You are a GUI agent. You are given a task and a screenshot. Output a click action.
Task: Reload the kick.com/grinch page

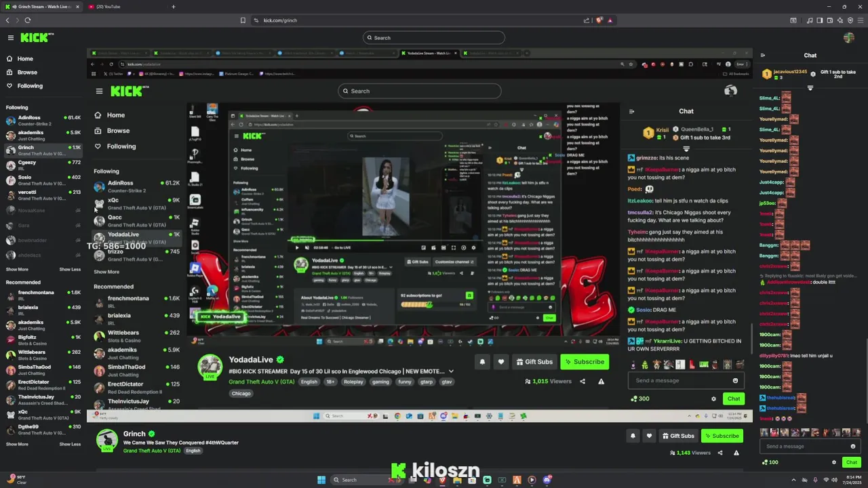click(27, 20)
